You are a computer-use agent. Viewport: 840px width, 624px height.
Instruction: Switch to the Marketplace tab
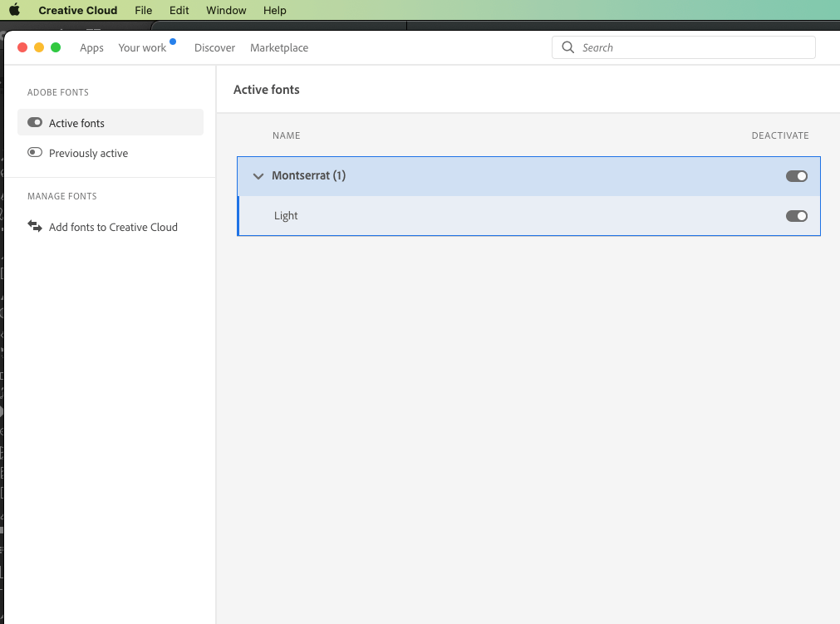(279, 47)
